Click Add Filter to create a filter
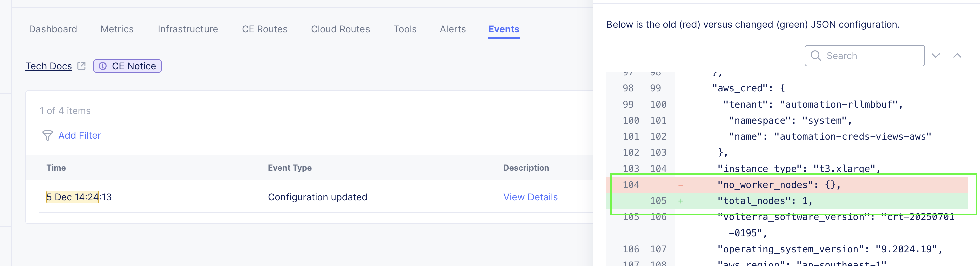Image resolution: width=980 pixels, height=266 pixels. click(80, 135)
